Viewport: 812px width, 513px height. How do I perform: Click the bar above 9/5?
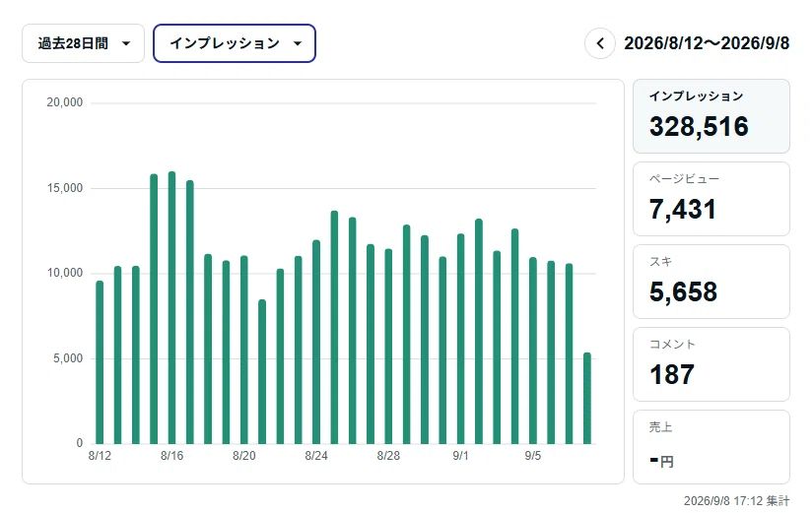pos(533,351)
